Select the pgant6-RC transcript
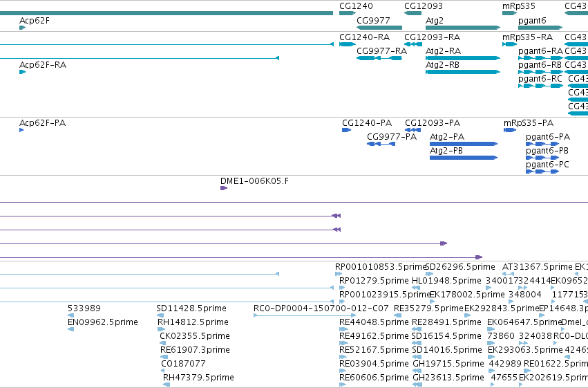 point(540,86)
